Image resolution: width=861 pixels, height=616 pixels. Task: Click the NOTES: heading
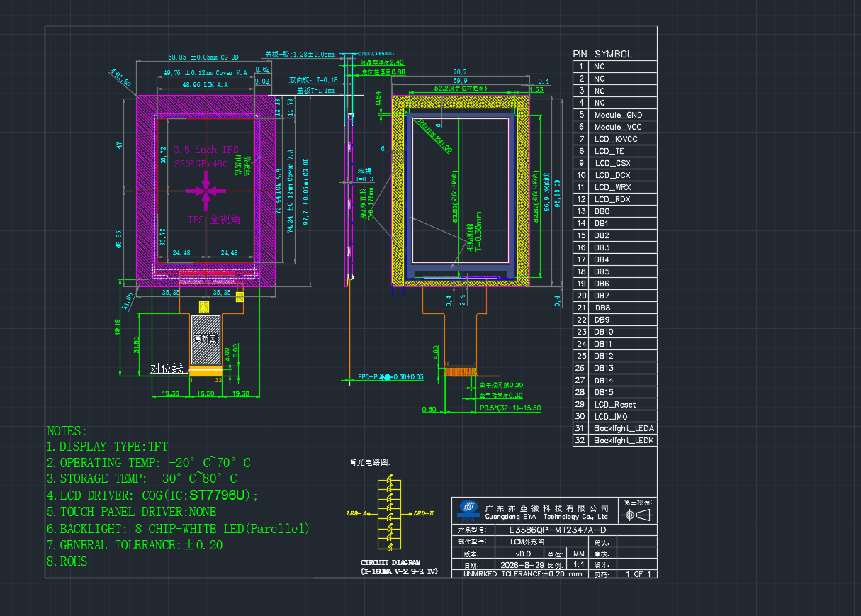click(67, 431)
